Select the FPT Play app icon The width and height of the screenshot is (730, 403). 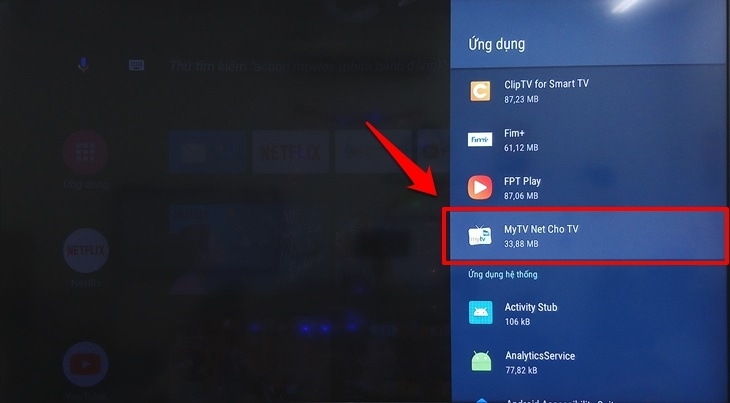click(480, 188)
